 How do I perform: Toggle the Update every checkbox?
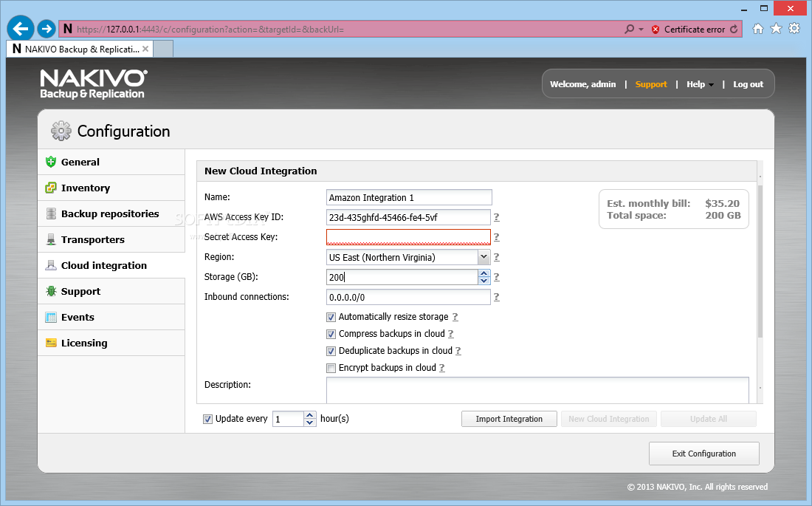coord(207,419)
